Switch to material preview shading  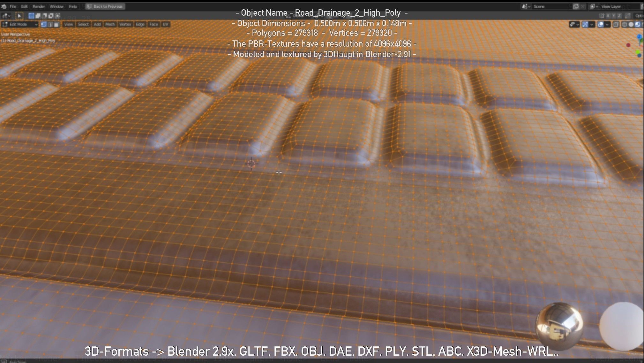637,25
